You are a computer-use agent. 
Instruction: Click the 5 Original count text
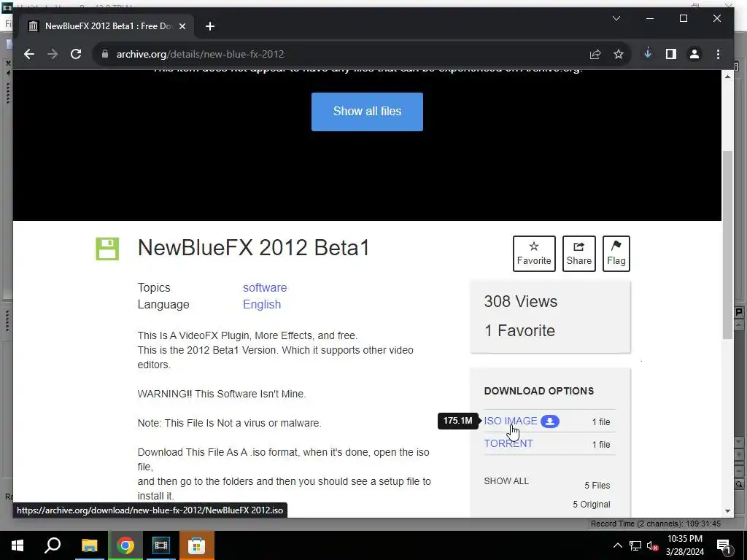[x=591, y=505]
